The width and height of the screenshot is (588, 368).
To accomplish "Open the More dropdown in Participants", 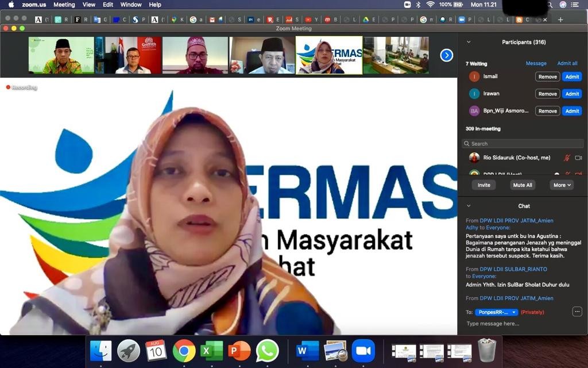I will tap(562, 185).
